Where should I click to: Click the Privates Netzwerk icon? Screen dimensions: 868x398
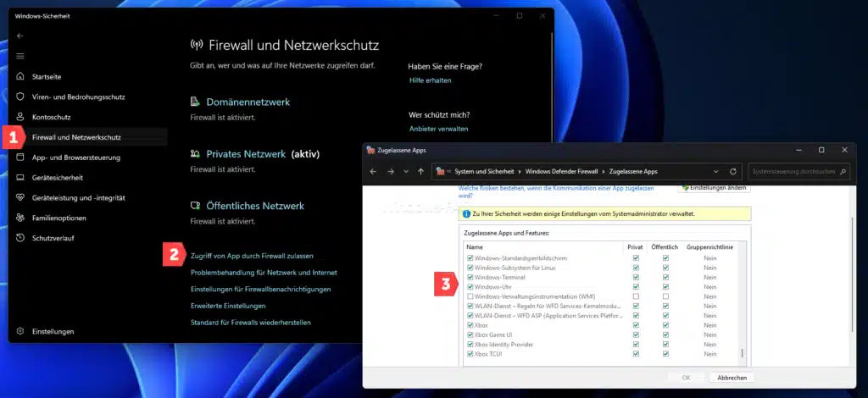[195, 153]
